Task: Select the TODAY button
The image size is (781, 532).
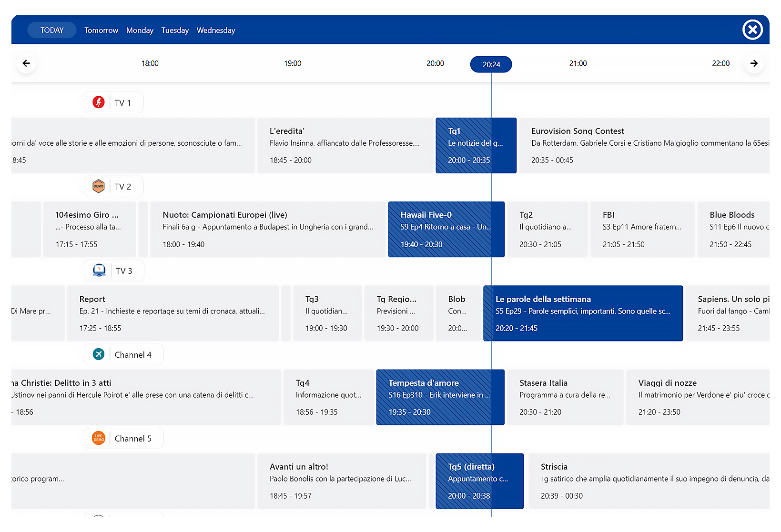Action: (52, 30)
